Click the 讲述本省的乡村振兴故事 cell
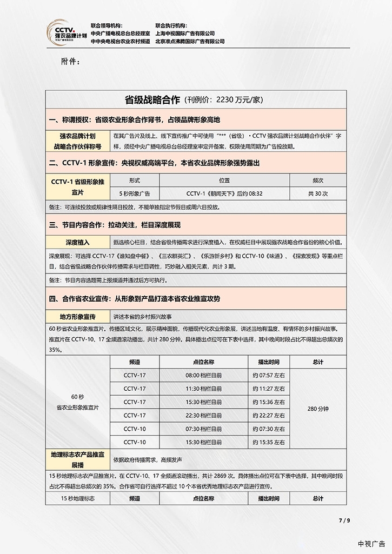 (228, 317)
